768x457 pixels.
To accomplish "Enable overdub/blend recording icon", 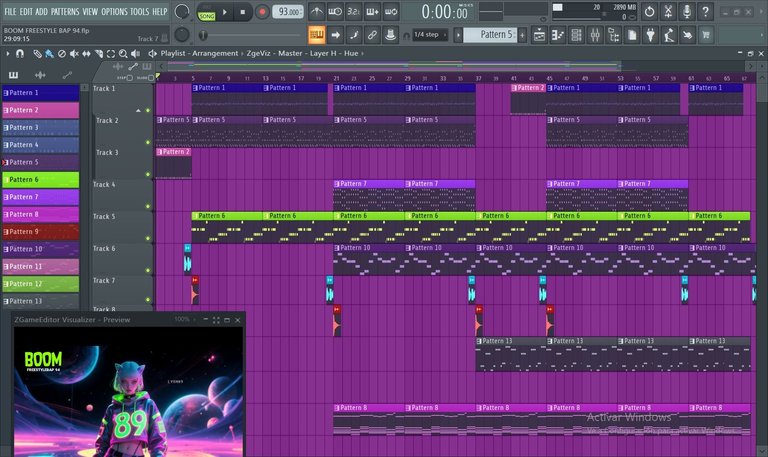I will coord(372,11).
